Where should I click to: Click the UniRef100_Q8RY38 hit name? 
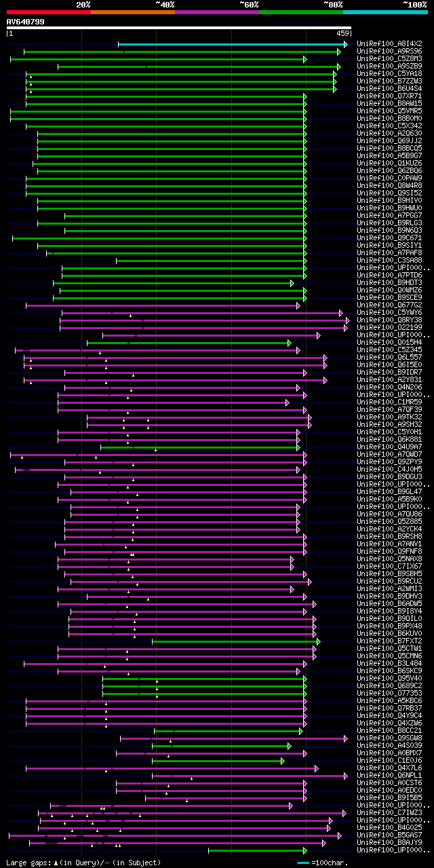click(x=389, y=320)
